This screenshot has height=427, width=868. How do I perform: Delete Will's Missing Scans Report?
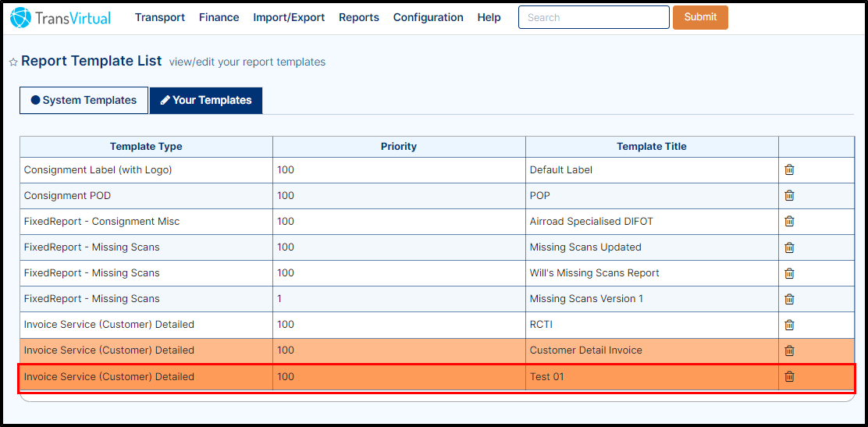click(789, 272)
